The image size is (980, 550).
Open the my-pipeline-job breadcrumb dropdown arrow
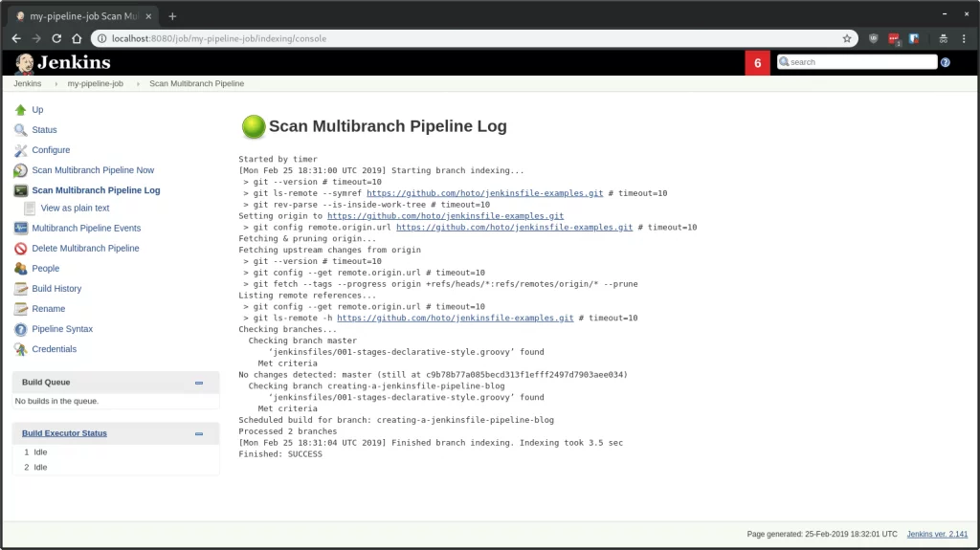coord(138,84)
